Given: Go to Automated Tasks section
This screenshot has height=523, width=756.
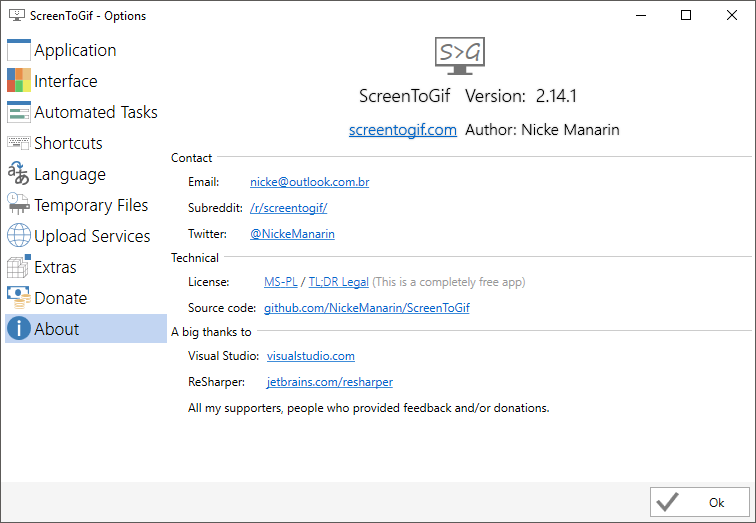Looking at the screenshot, I should [86, 112].
